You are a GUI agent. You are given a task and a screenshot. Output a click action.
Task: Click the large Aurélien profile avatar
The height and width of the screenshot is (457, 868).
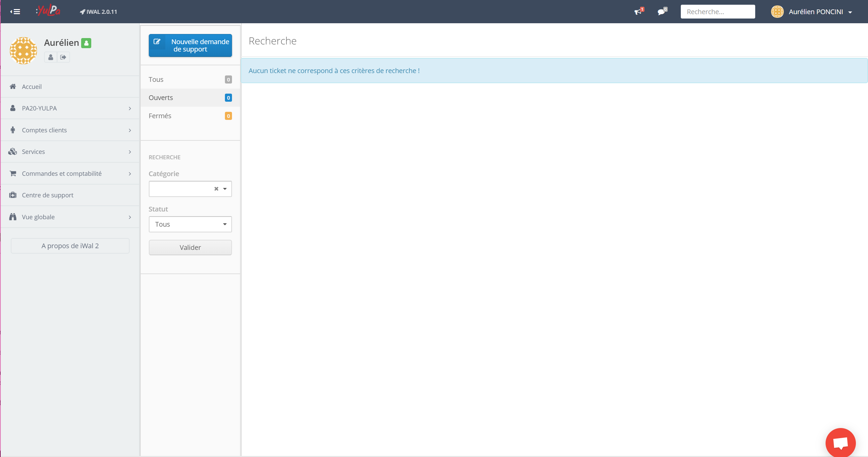tap(23, 50)
